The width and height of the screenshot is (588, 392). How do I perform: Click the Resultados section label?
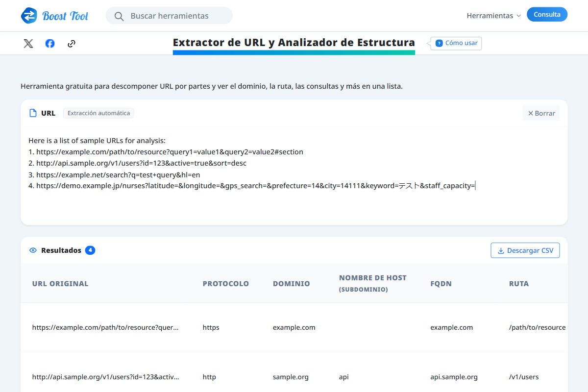pyautogui.click(x=61, y=250)
